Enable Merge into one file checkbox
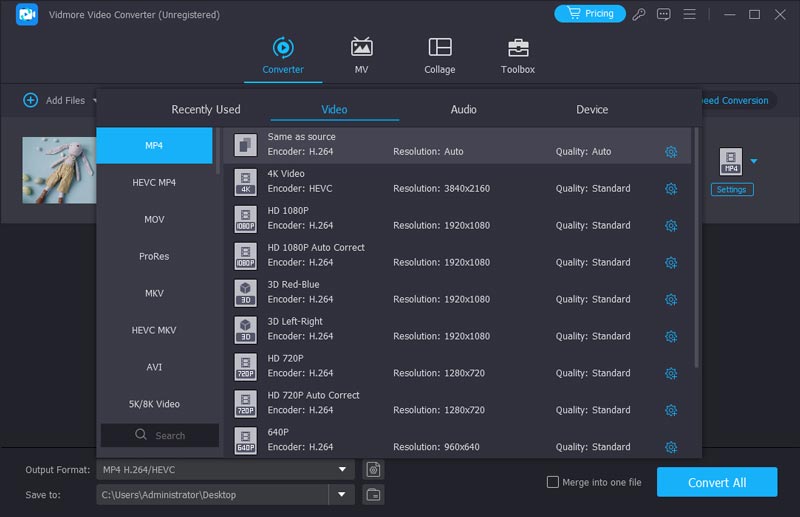Screen dimensions: 800x517 click(552, 482)
